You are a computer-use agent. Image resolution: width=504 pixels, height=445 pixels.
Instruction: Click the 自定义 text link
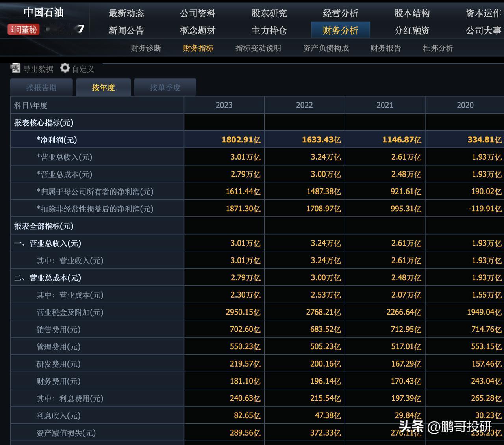click(83, 69)
